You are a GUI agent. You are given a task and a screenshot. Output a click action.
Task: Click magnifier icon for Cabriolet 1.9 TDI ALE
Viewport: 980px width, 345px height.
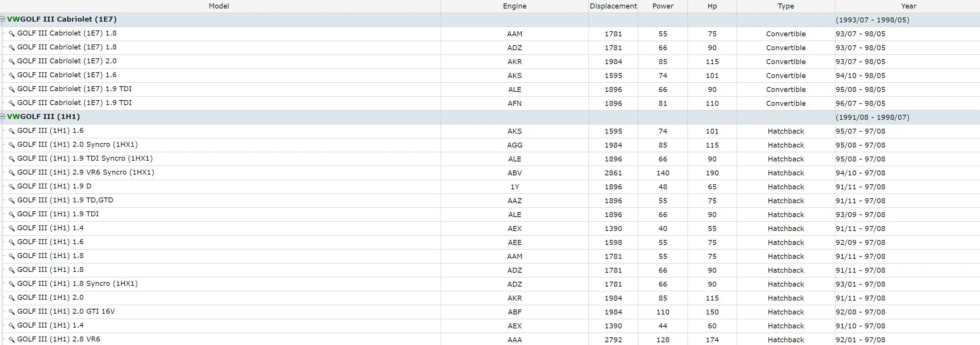[12, 89]
